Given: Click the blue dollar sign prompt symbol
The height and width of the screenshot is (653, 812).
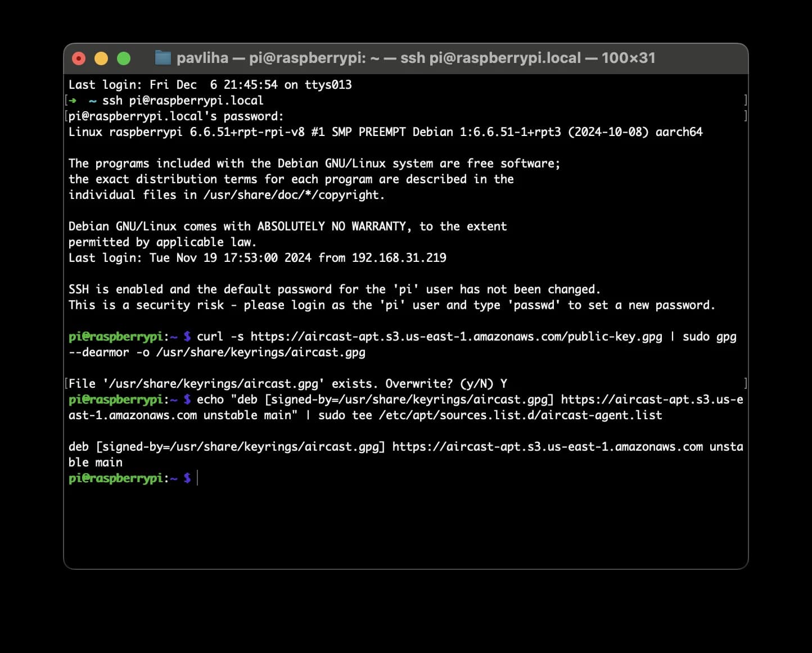Looking at the screenshot, I should pyautogui.click(x=188, y=336).
